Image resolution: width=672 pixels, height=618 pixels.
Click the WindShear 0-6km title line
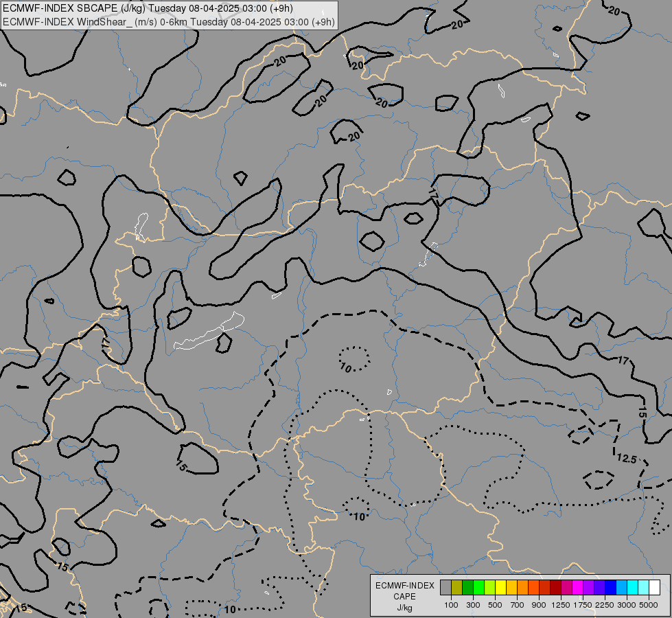[168, 22]
